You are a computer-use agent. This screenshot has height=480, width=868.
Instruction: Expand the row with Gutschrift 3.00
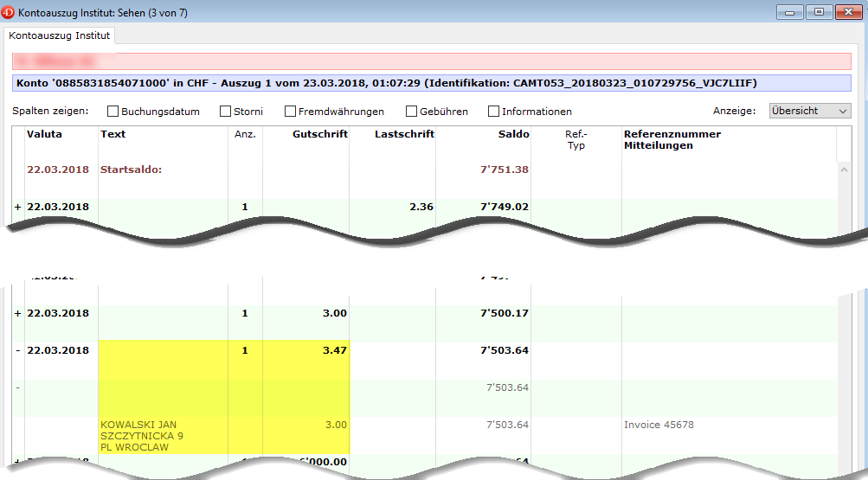(x=17, y=313)
